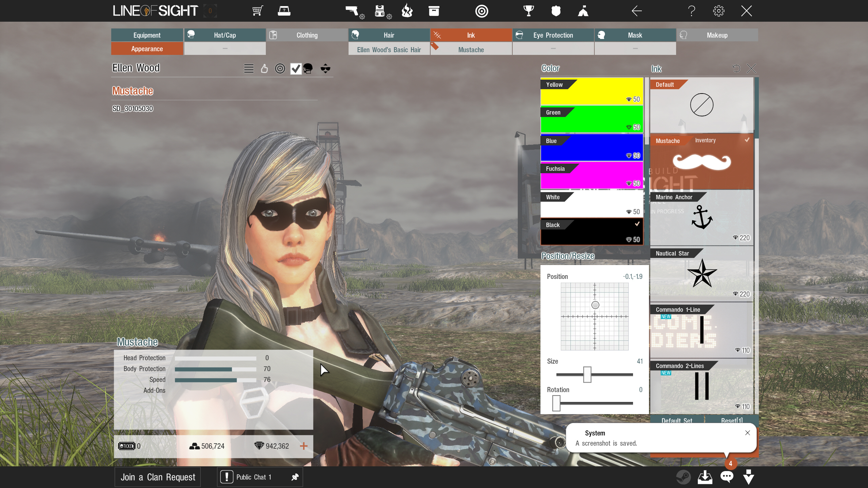Open the storage box inventory icon
The width and height of the screenshot is (868, 488).
coord(434,11)
